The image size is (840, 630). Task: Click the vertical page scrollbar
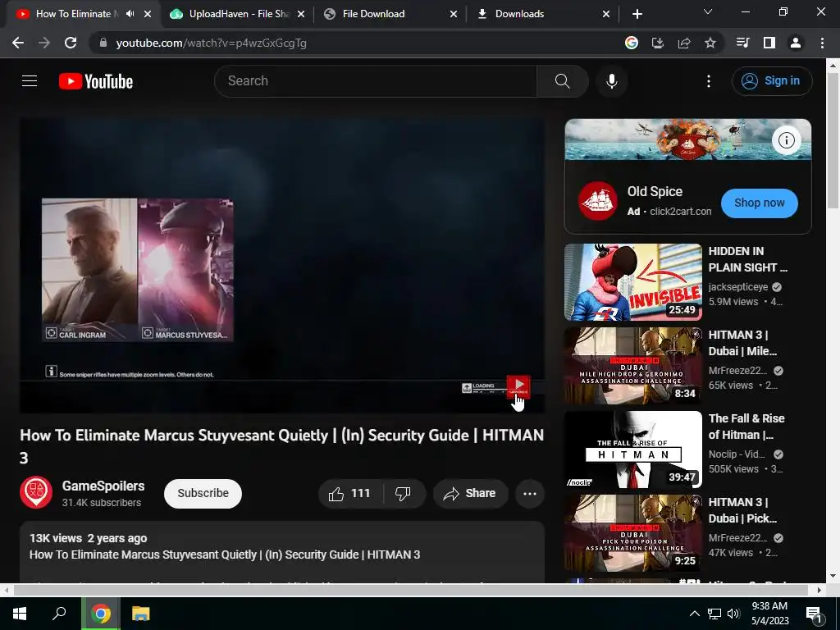(833, 141)
